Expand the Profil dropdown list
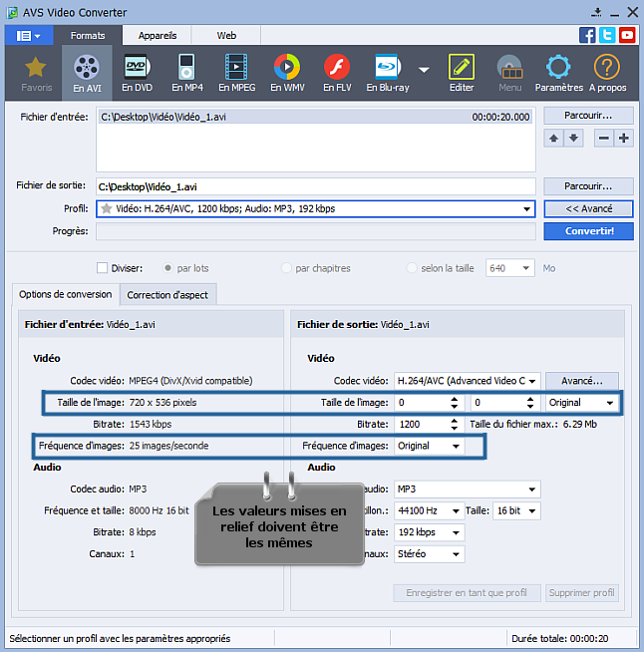 click(527, 209)
